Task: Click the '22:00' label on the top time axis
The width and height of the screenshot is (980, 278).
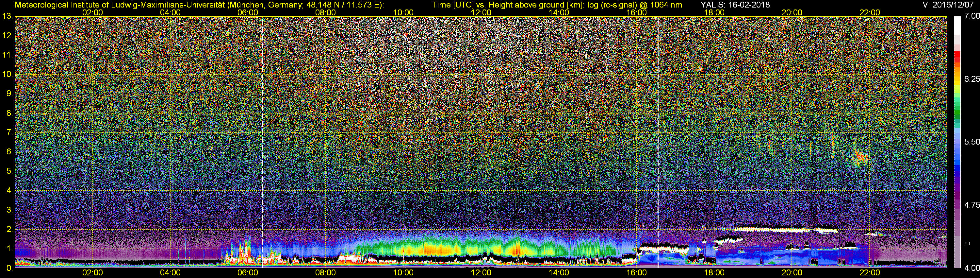Action: point(870,12)
